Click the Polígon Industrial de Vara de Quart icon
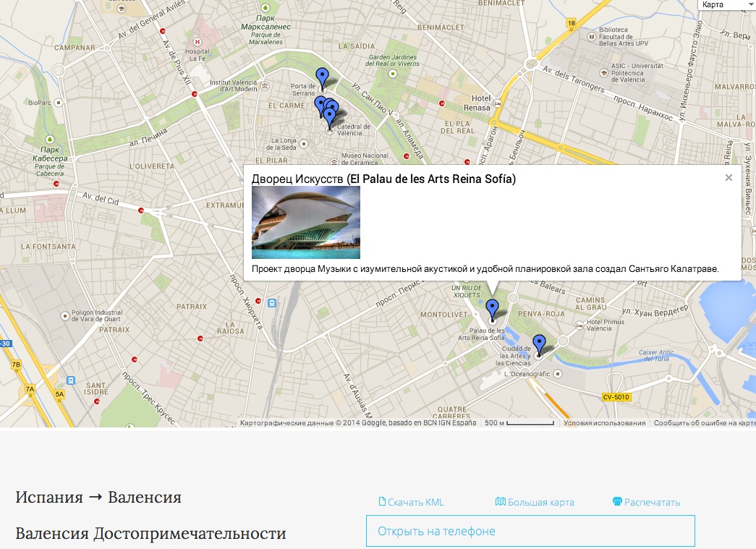Screen dimensions: 756x549 (x=64, y=315)
